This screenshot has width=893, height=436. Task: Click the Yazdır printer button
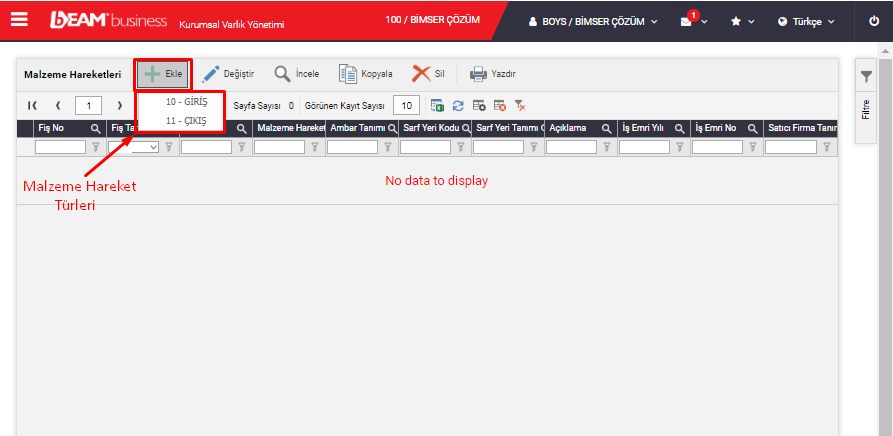point(493,74)
